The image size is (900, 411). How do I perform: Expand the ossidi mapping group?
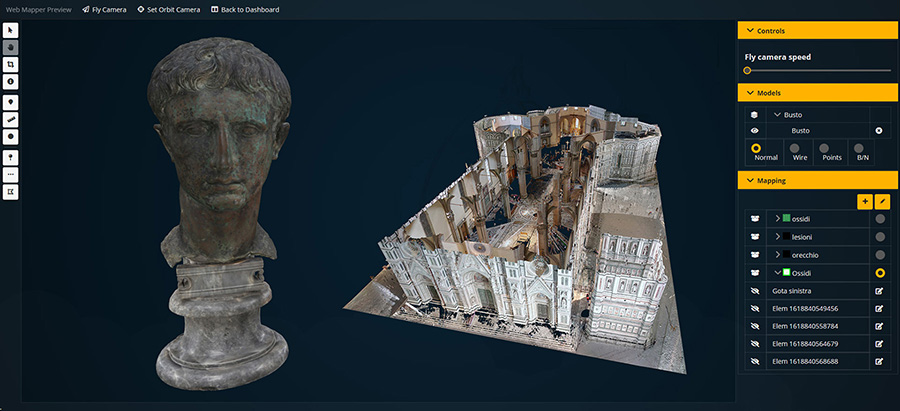click(x=778, y=219)
